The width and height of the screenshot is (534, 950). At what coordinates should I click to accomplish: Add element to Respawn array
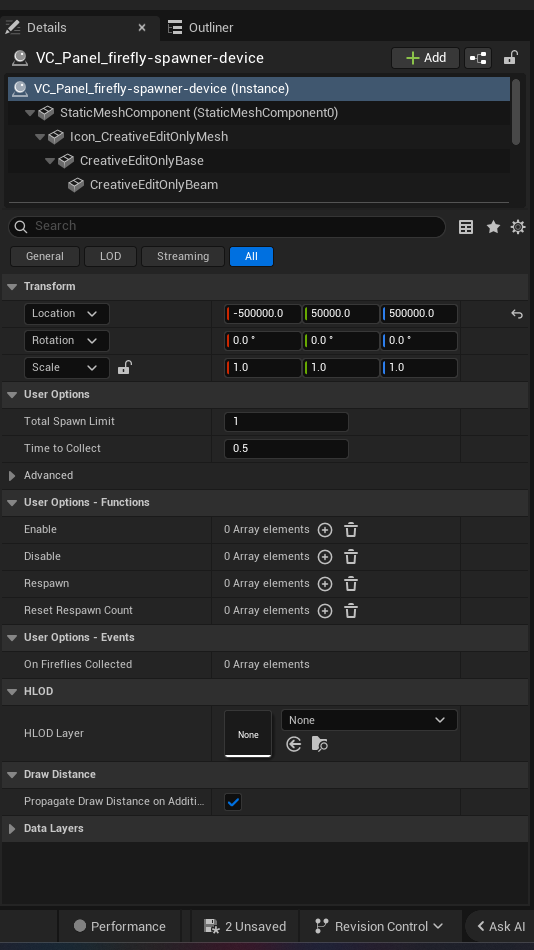[x=325, y=584]
